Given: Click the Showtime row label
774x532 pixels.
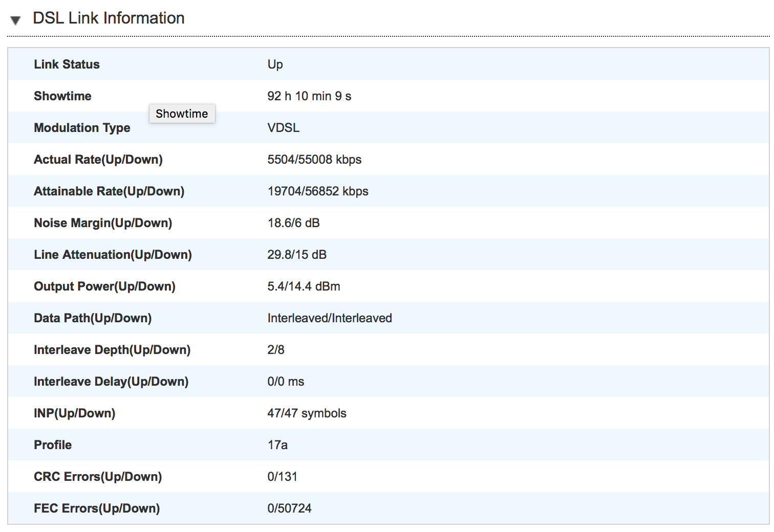Looking at the screenshot, I should (62, 96).
